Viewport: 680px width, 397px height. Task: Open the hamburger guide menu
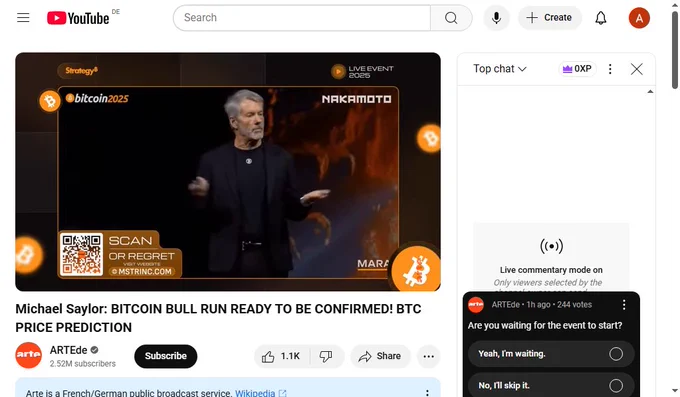23,18
